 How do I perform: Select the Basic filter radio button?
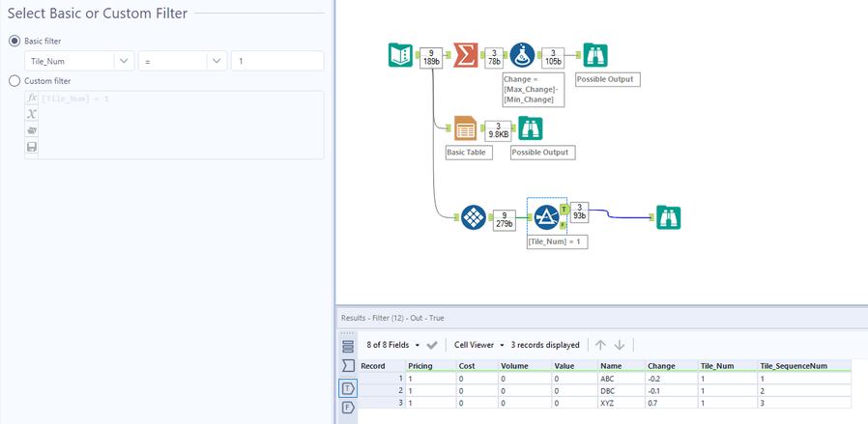point(14,41)
